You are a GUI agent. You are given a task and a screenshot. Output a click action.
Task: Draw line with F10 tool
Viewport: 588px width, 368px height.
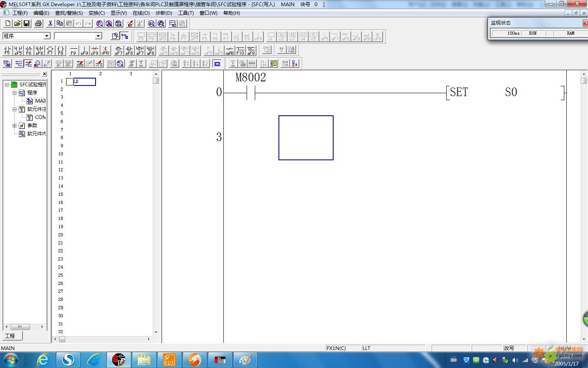point(240,51)
